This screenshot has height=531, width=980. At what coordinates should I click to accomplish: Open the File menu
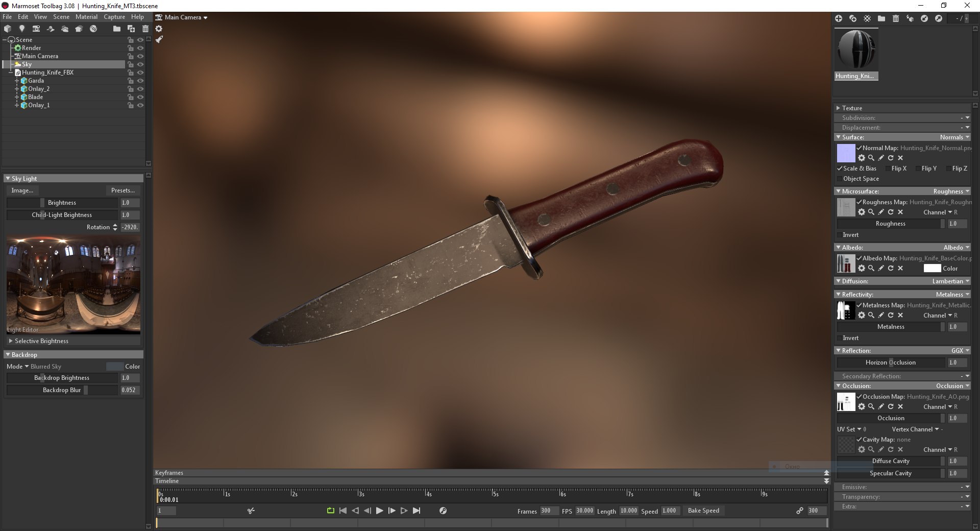tap(7, 17)
